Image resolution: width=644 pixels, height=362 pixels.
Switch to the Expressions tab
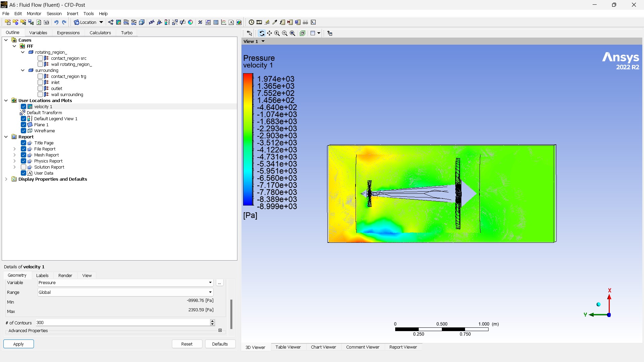click(68, 33)
